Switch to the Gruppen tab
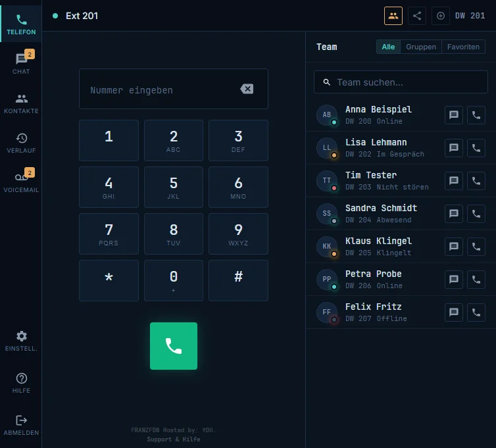The height and width of the screenshot is (448, 496). (421, 47)
